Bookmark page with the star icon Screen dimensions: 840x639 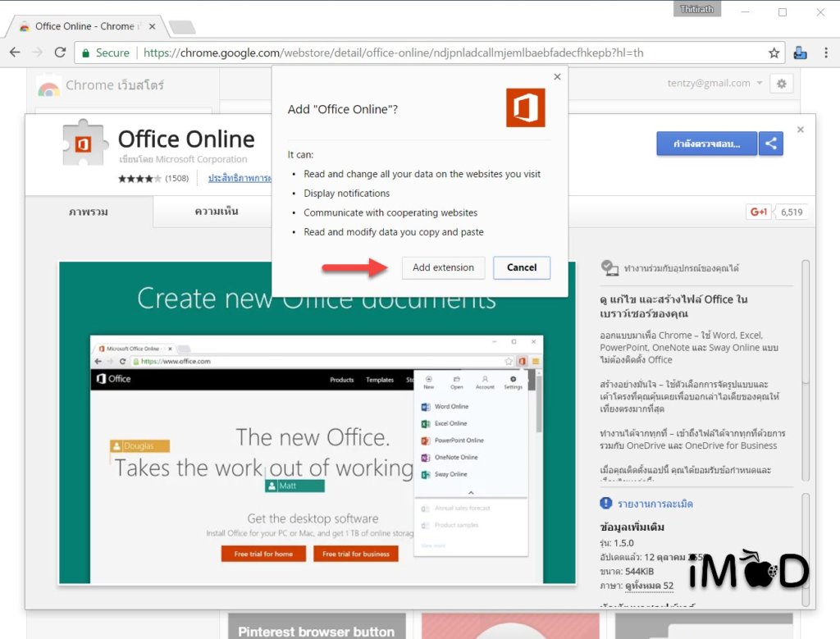click(x=774, y=52)
